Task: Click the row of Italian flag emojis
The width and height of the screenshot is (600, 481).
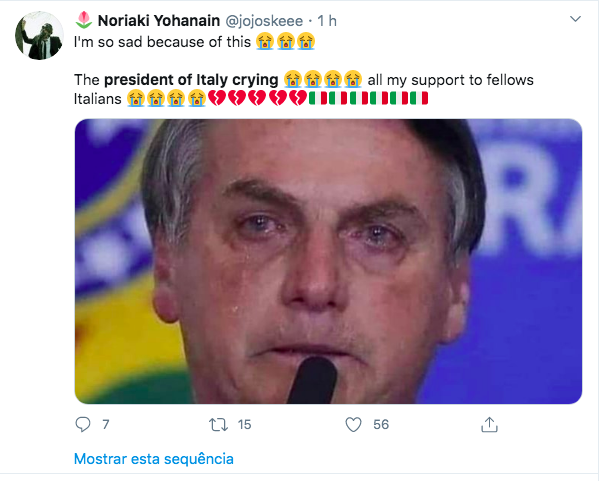Action: coord(370,98)
